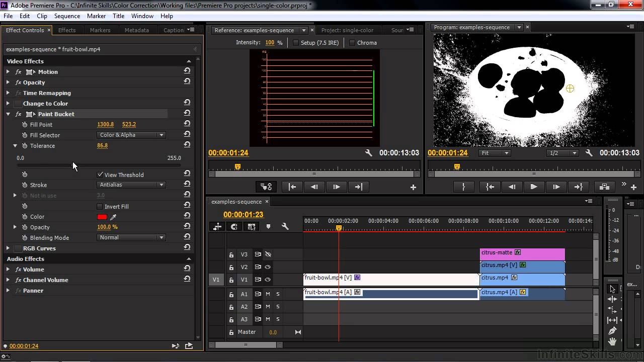Enable the Chroma checkbox

click(352, 43)
